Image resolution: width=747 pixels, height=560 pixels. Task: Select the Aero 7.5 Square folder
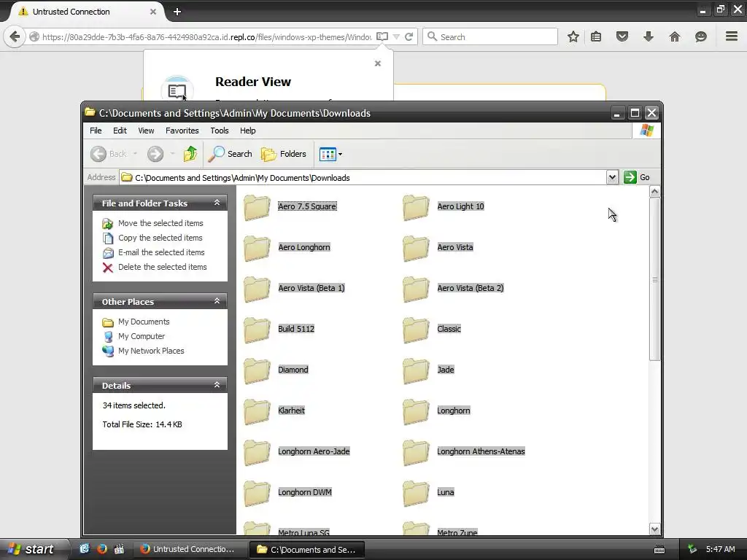(290, 207)
